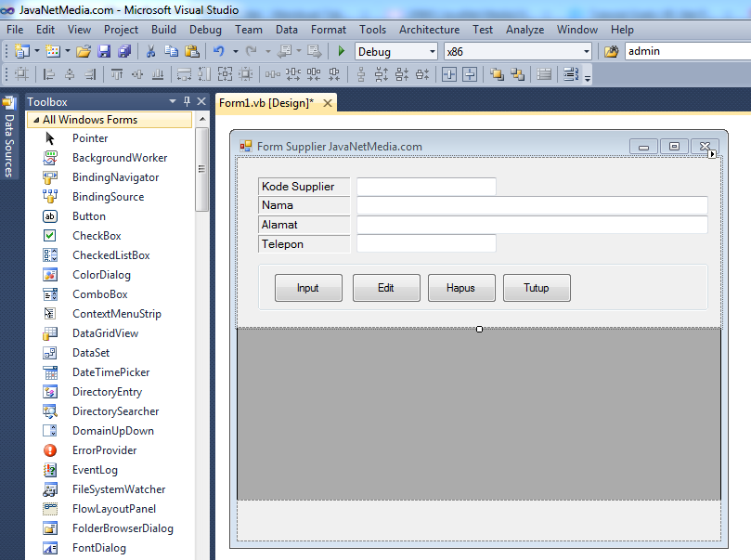Select DateTimePicker in the Toolbox
This screenshot has height=560, width=751.
110,372
